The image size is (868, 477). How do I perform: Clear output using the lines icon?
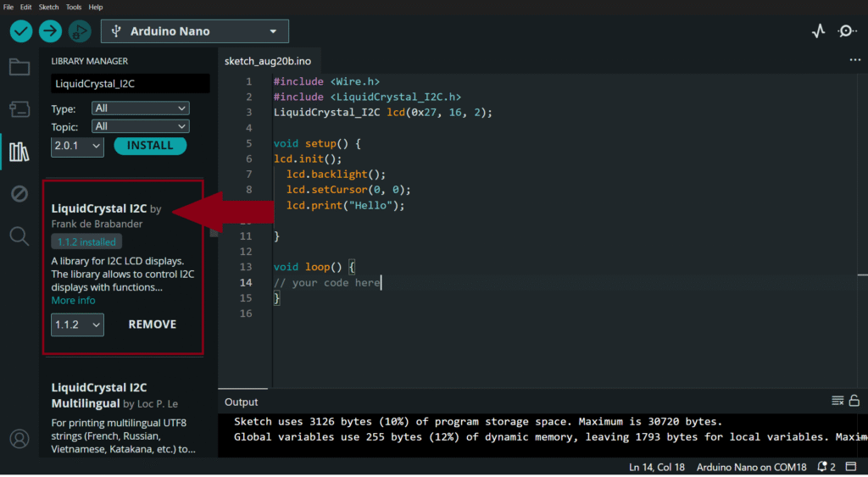[x=837, y=401]
